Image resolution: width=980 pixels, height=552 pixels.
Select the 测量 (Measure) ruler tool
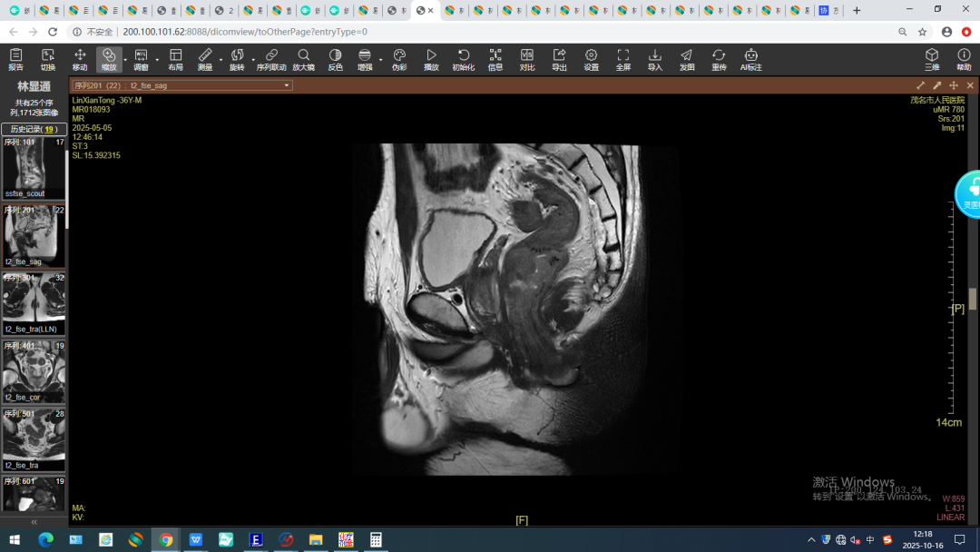[x=205, y=59]
